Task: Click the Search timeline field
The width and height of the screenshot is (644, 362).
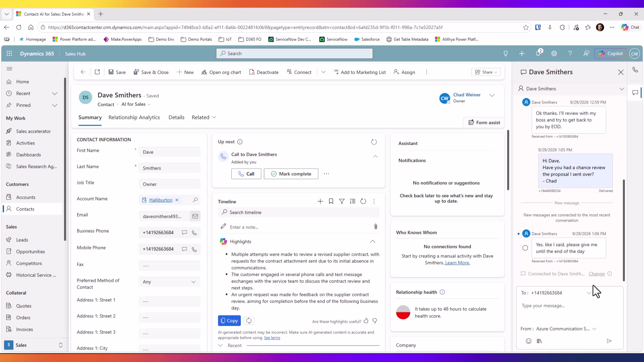Action: 299,213
